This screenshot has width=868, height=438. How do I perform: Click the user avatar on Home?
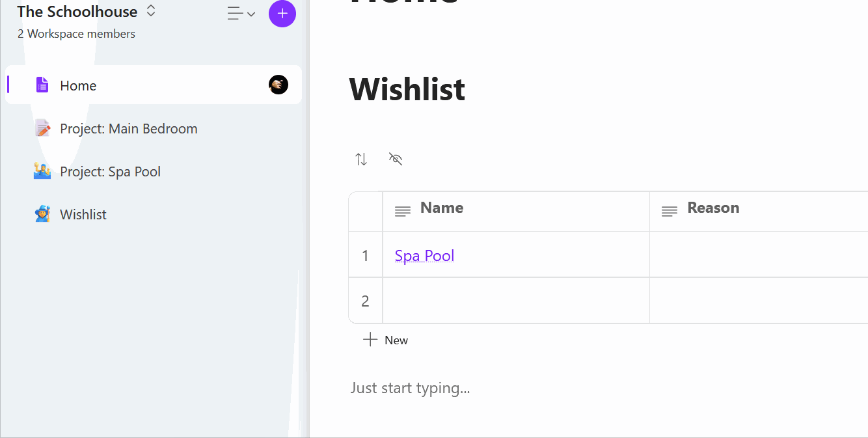278,85
